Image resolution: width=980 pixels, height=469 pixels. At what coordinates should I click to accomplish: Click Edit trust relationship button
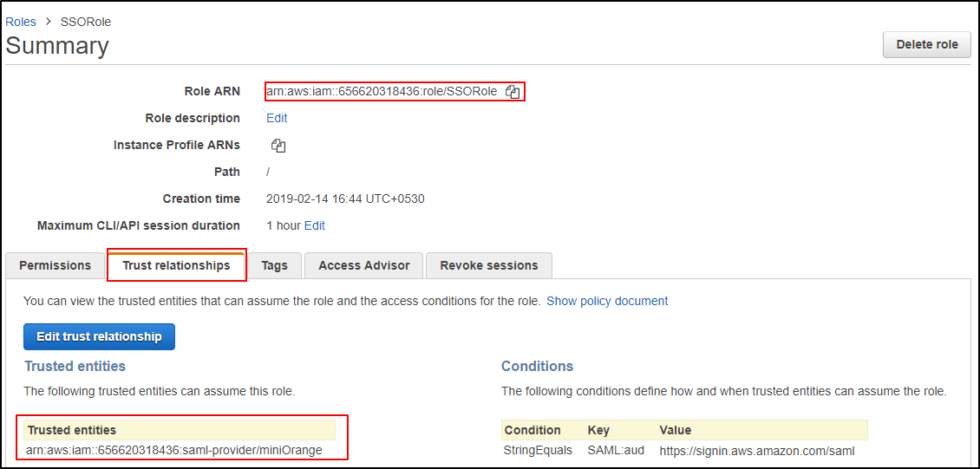click(x=99, y=336)
